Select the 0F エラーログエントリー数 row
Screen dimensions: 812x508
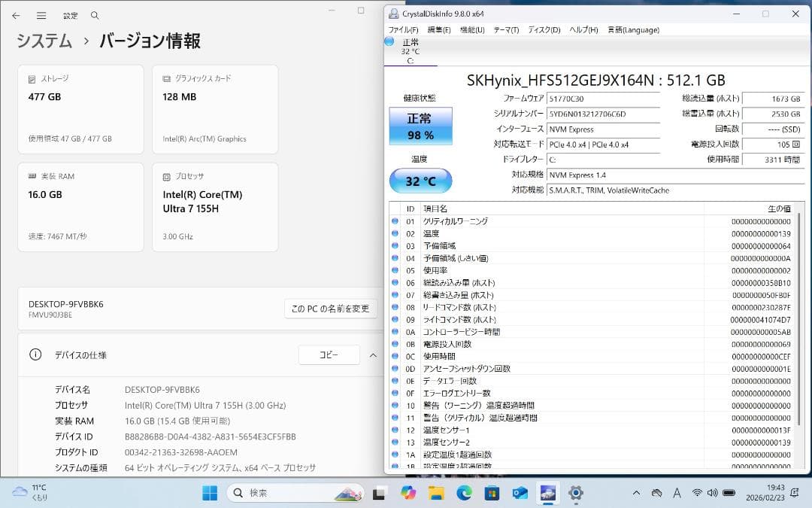[592, 393]
